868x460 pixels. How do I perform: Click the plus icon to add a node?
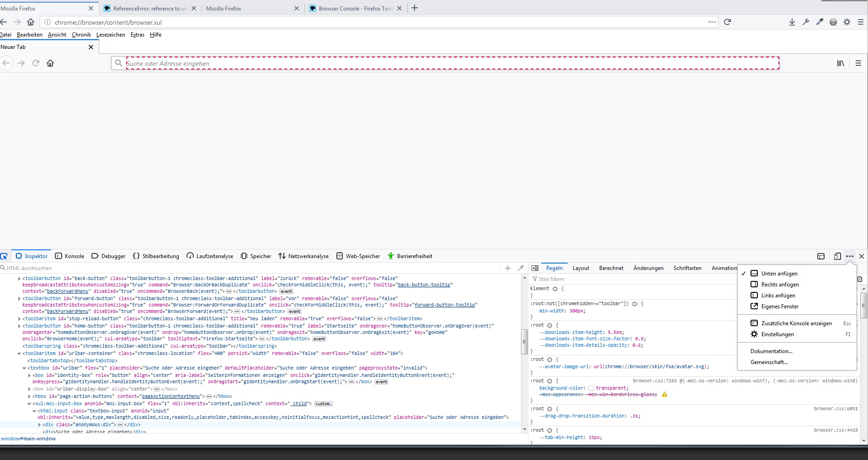pos(507,268)
